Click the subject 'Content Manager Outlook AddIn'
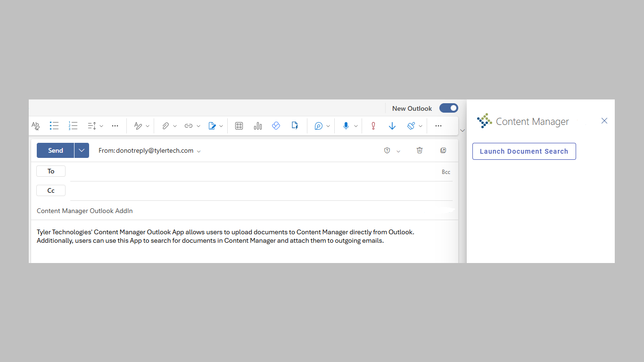644x362 pixels. 85,211
